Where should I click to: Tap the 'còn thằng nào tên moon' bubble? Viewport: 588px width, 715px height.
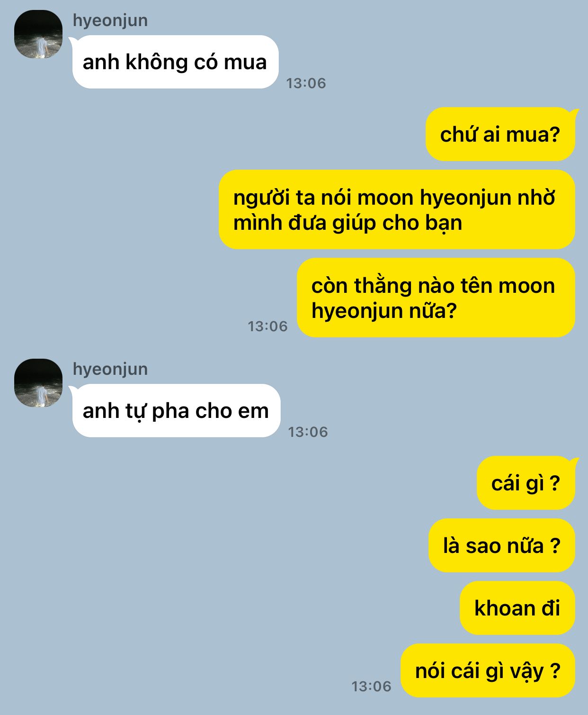pyautogui.click(x=436, y=298)
